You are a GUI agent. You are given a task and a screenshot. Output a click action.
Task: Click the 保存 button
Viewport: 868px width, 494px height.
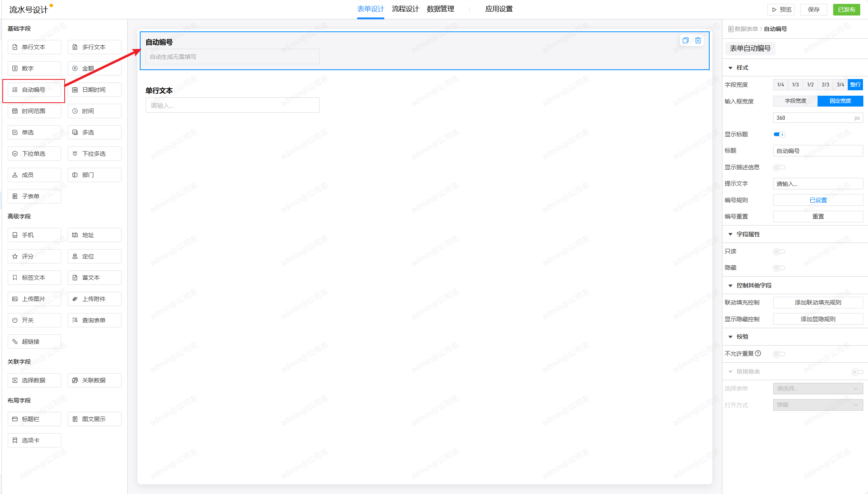pos(813,9)
